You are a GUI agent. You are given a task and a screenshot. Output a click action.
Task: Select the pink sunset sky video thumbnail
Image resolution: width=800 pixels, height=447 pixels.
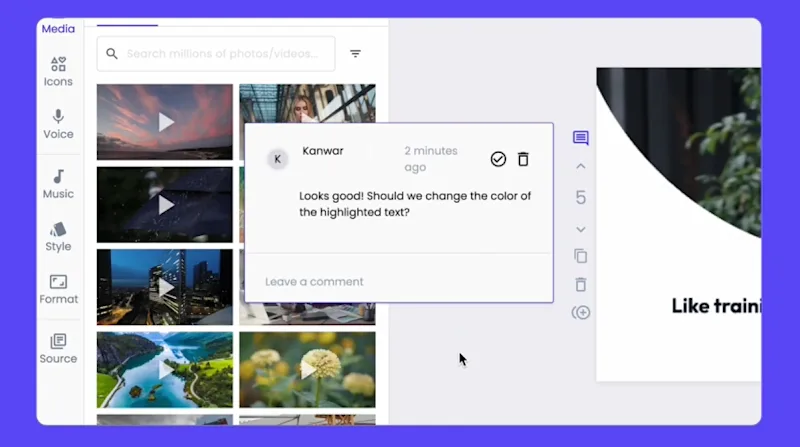click(165, 122)
